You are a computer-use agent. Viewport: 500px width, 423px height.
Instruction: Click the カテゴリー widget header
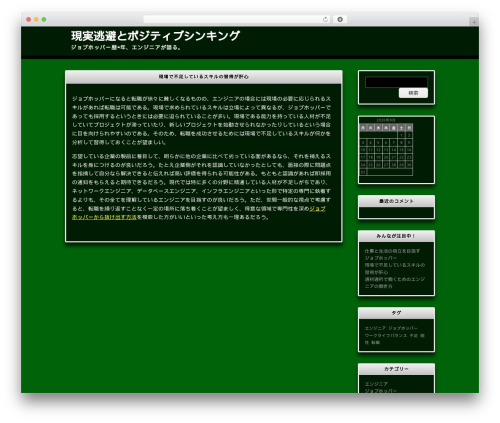396,369
